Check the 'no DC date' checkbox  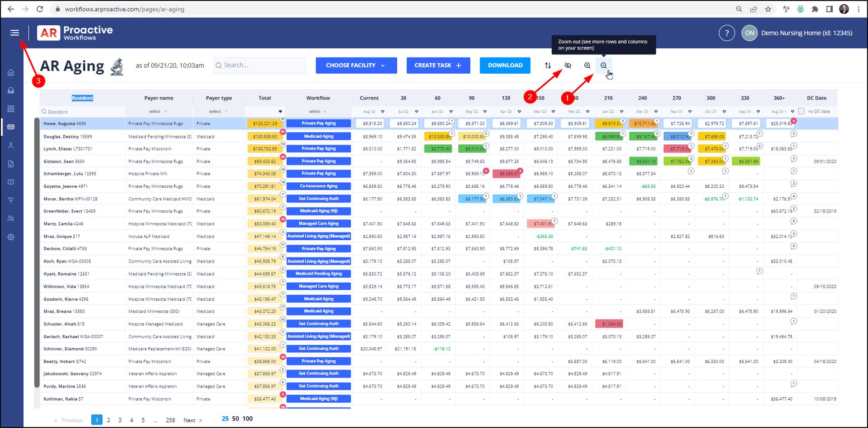pos(801,112)
